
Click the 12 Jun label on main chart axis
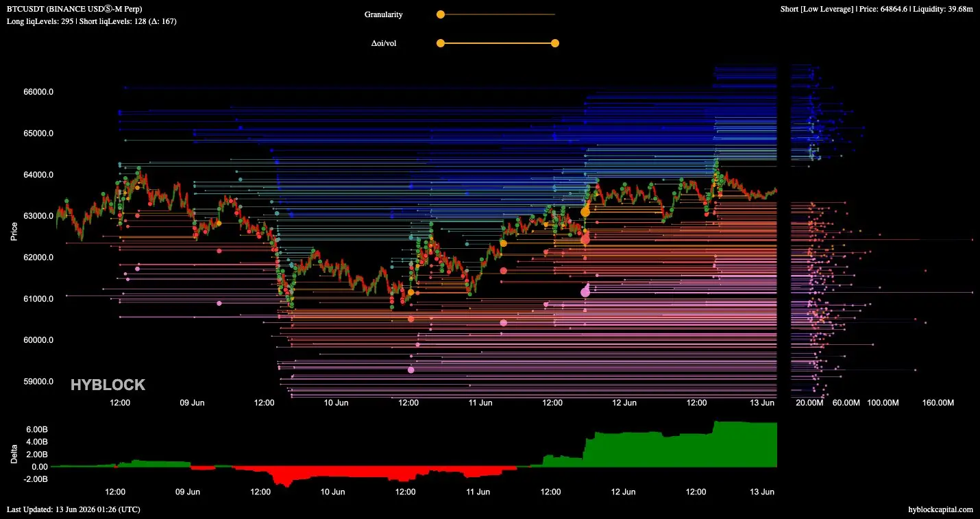624,403
